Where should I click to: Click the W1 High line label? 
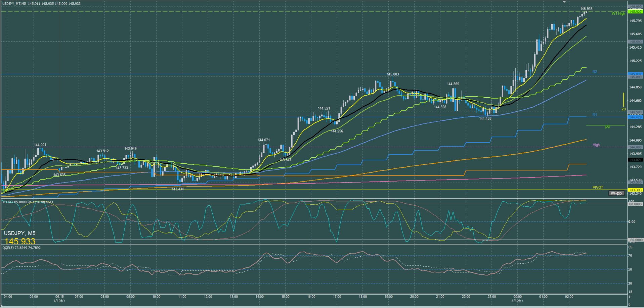(618, 14)
